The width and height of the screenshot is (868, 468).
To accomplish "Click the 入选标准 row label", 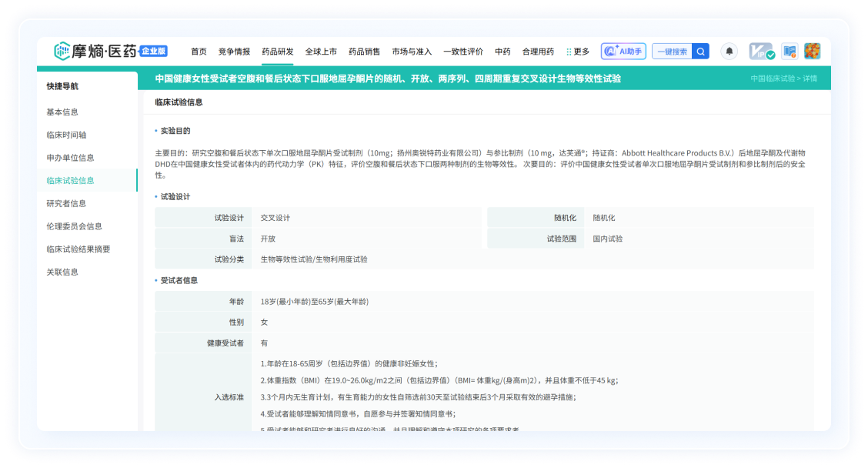I will coord(229,397).
